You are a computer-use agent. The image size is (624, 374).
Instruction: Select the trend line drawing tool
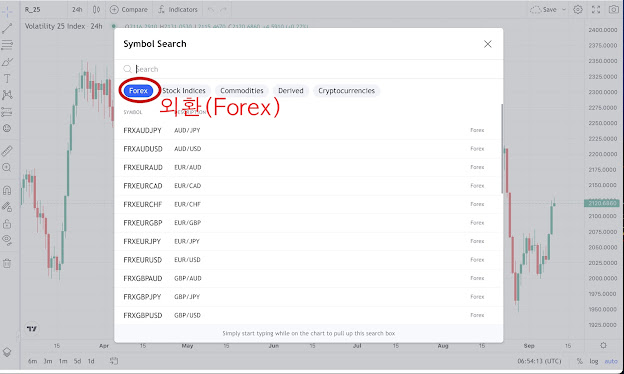(7, 28)
